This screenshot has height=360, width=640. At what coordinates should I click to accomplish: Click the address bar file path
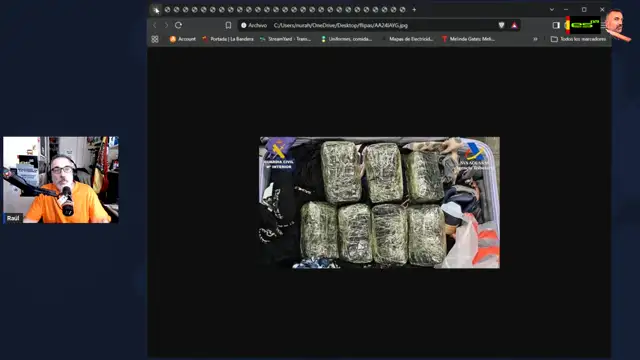click(340, 25)
